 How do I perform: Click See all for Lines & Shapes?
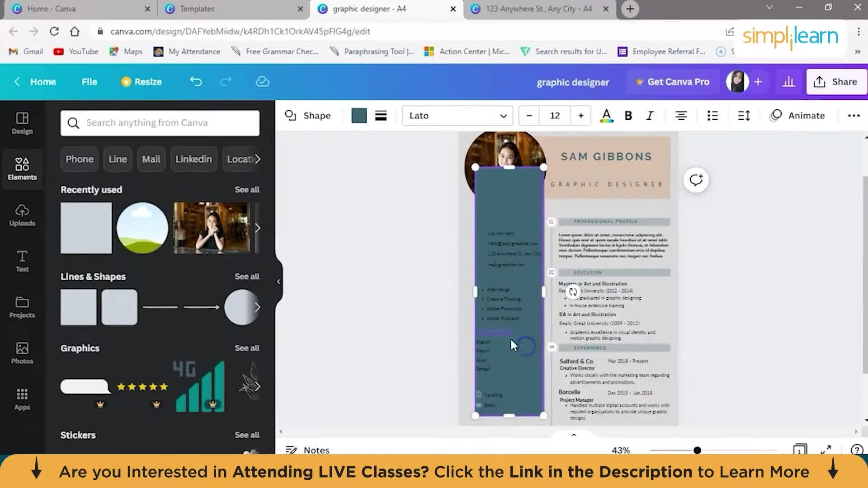pos(247,276)
